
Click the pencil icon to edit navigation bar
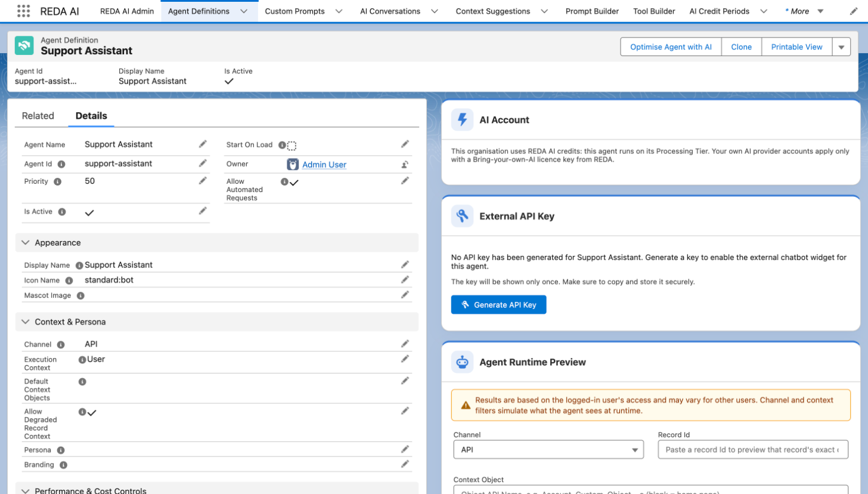click(854, 11)
